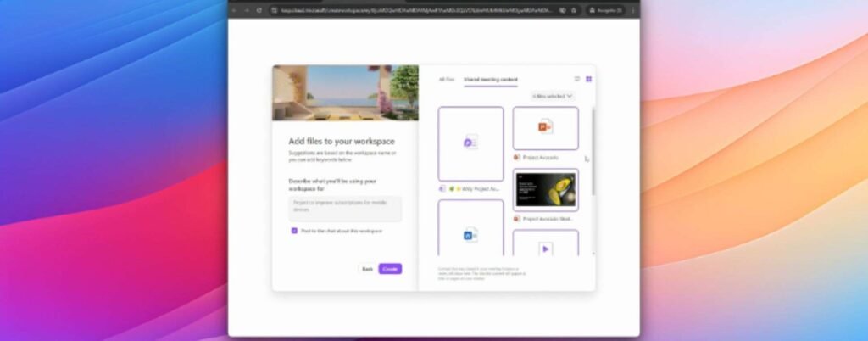This screenshot has height=341, width=868.
Task: Select the Word document file tile
Action: (470, 228)
